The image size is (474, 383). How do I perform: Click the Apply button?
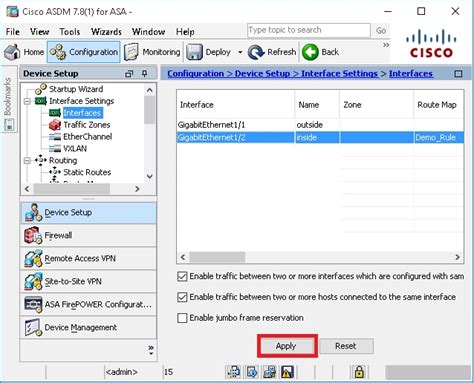coord(287,346)
